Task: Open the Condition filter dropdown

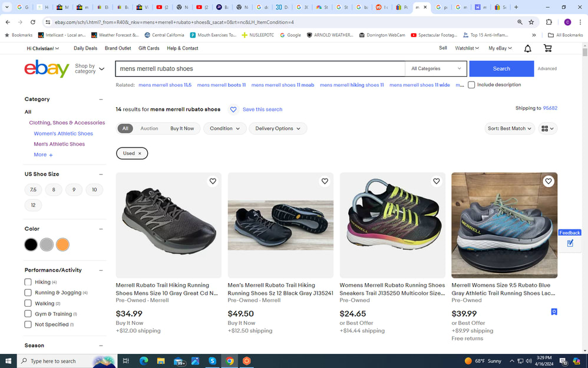Action: pos(224,129)
